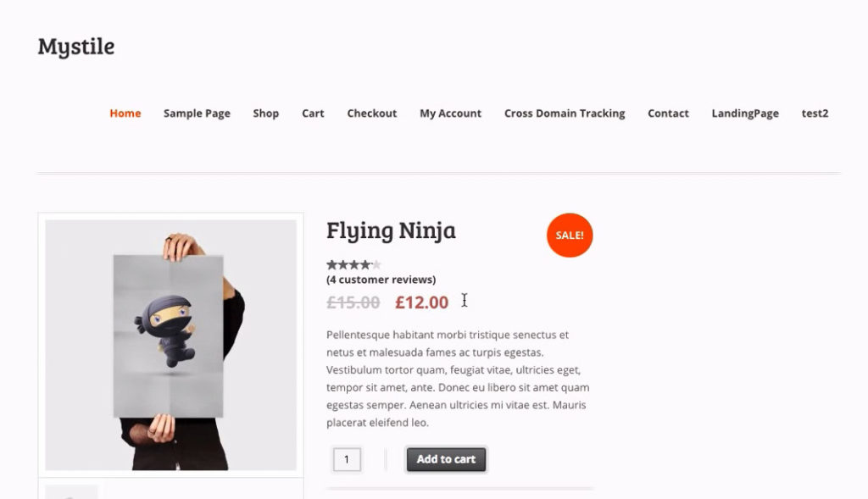Click the orange SALE! badge

569,236
